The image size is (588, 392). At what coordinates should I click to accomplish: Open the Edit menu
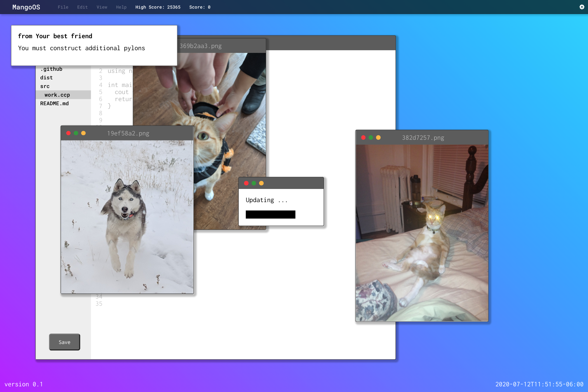tap(82, 7)
